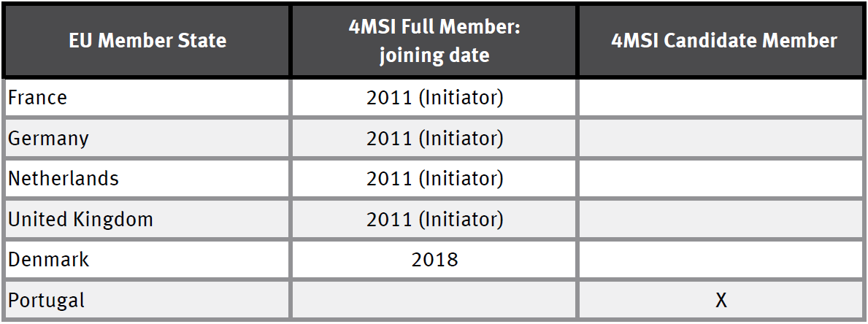Click Germany's 2011 (Initiator) joining date
Screen dimensions: 868x324
[434, 138]
